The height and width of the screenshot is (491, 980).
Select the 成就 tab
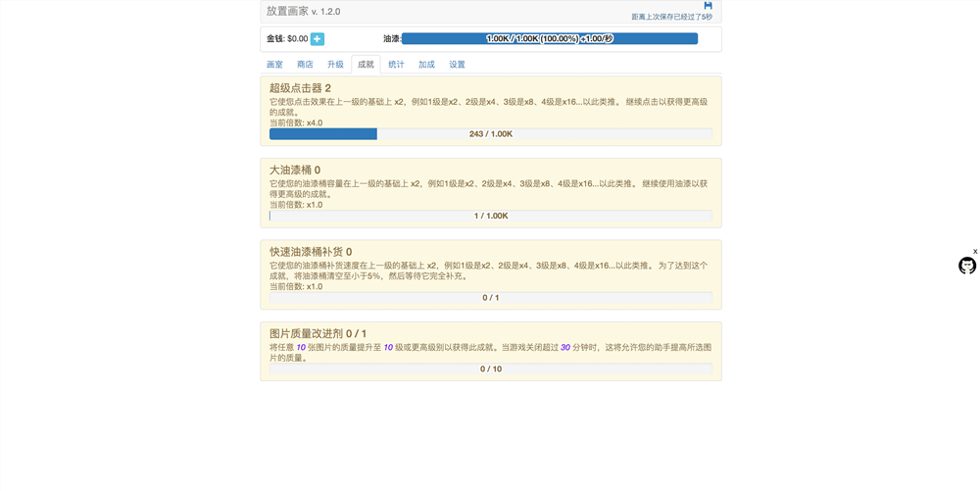[x=366, y=65]
